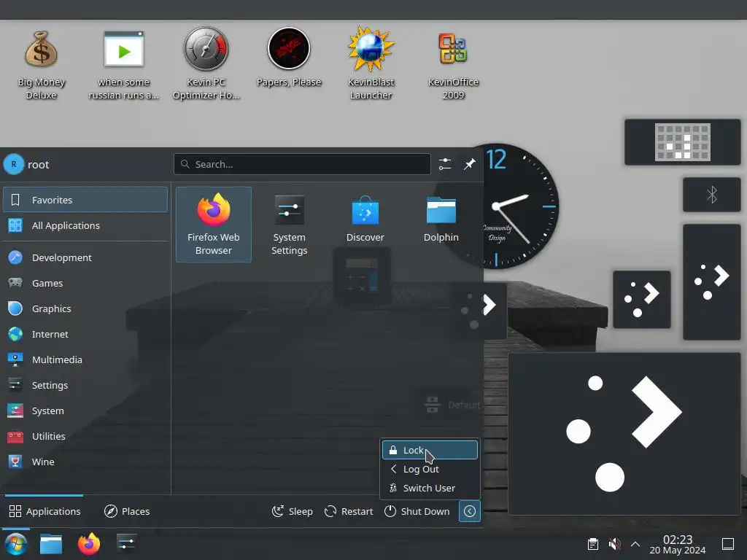Image resolution: width=747 pixels, height=560 pixels.
Task: Open the Development category
Action: tap(85, 257)
